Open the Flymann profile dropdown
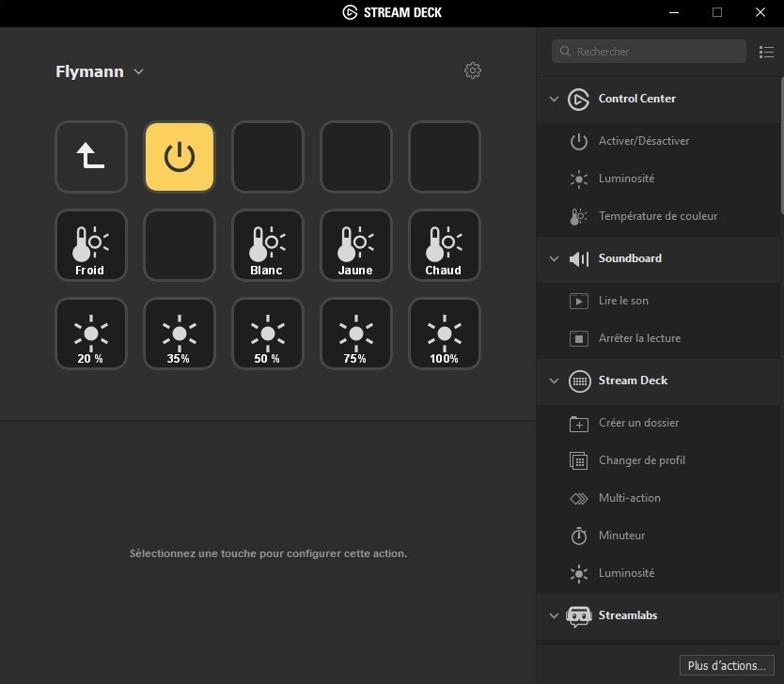784x684 pixels. click(x=100, y=71)
